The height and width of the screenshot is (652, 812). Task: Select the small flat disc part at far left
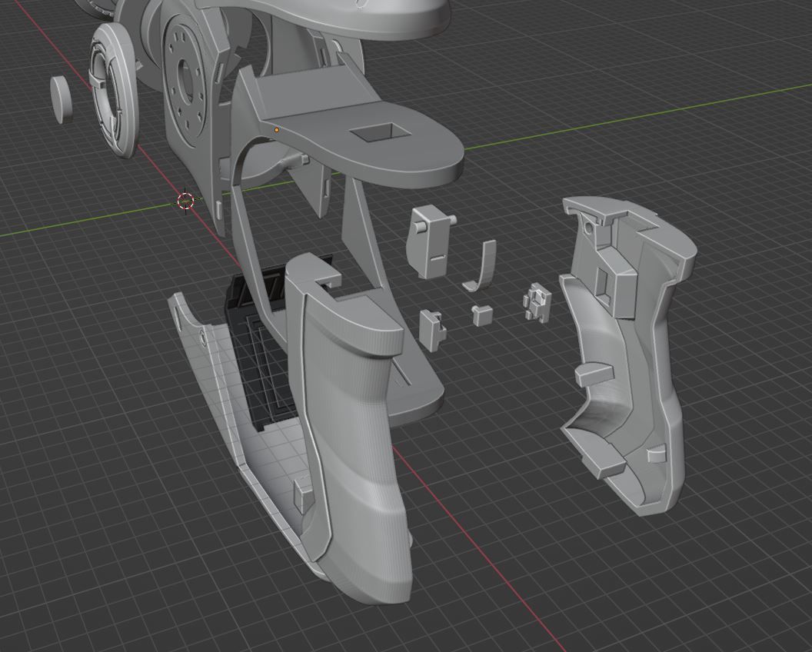pyautogui.click(x=62, y=99)
